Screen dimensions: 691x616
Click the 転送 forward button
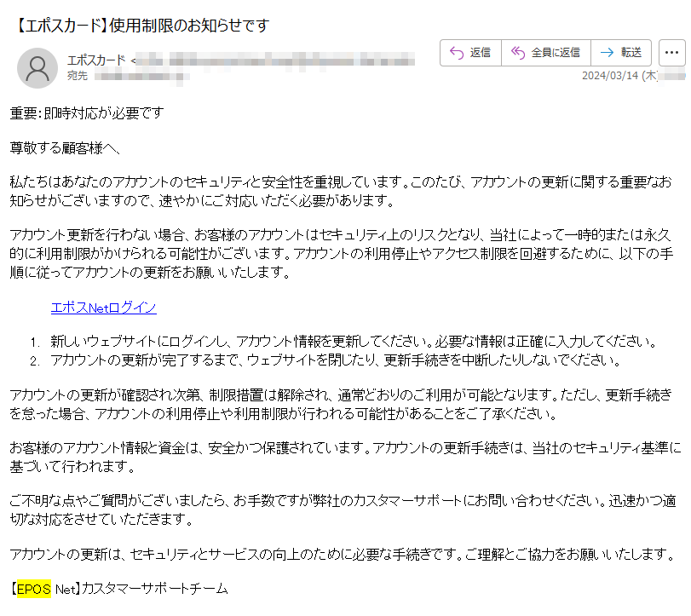[x=621, y=53]
